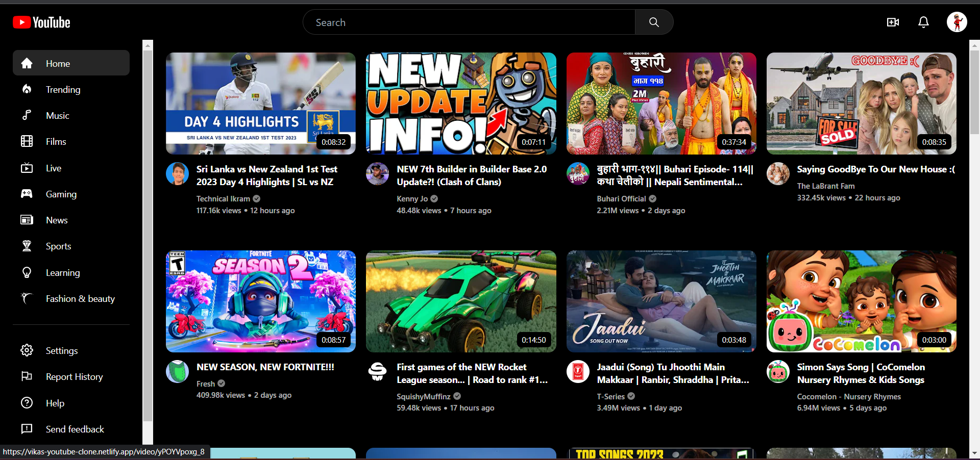Click the Gaming controller icon
The image size is (980, 460).
point(27,194)
